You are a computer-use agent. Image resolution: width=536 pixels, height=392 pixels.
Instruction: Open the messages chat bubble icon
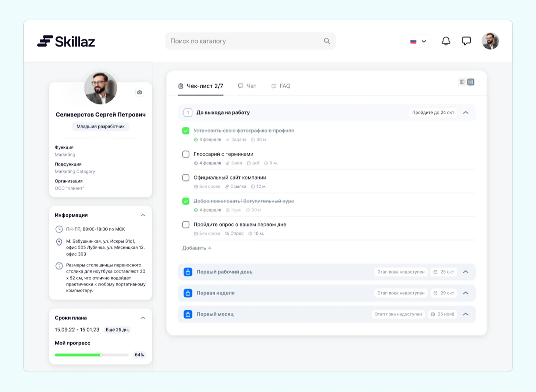tap(466, 41)
